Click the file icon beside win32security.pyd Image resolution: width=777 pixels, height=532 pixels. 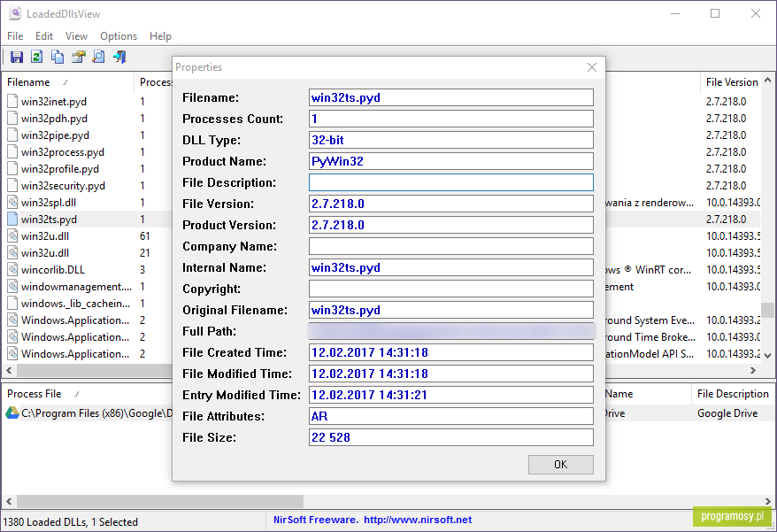pyautogui.click(x=12, y=185)
